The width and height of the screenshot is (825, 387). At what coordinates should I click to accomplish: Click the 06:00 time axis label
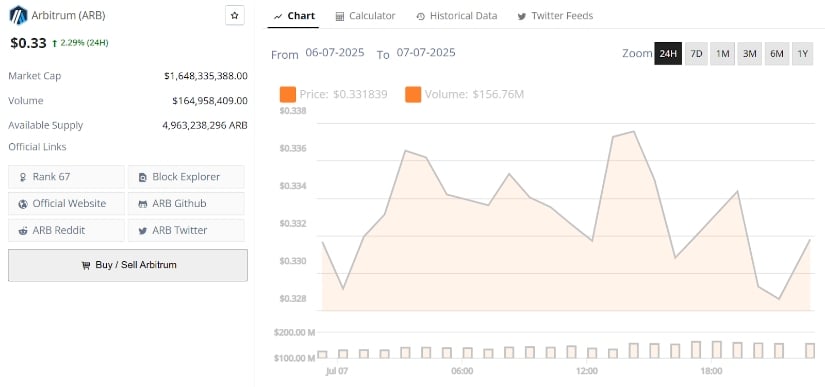pos(462,371)
